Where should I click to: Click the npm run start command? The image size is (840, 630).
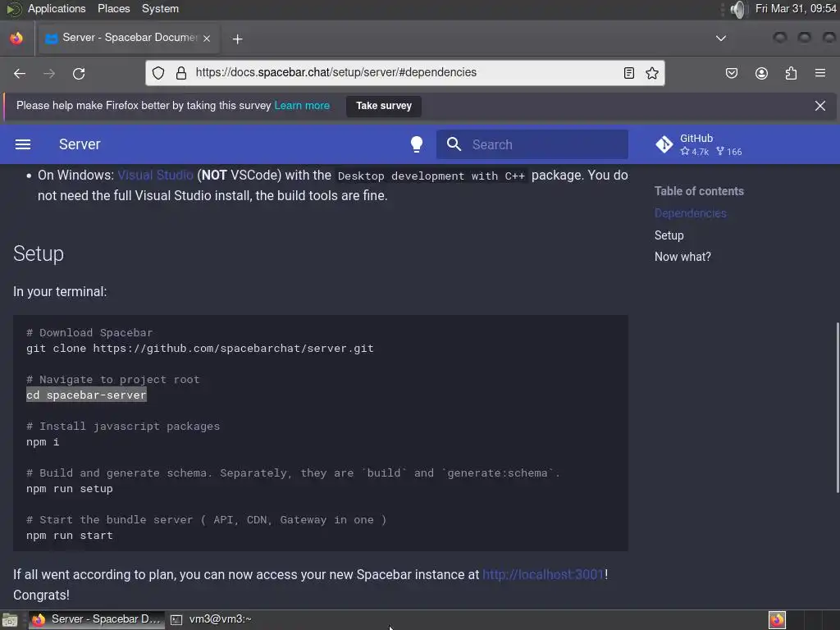point(70,535)
